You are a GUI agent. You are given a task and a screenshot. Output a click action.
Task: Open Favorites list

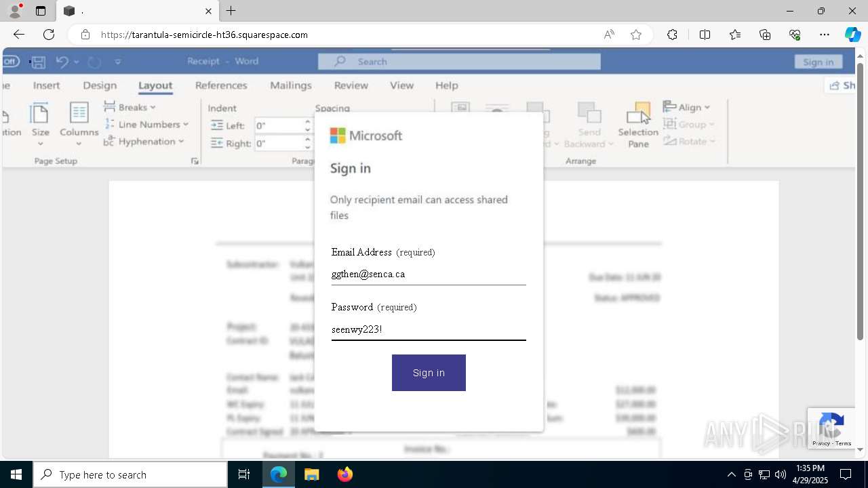735,35
